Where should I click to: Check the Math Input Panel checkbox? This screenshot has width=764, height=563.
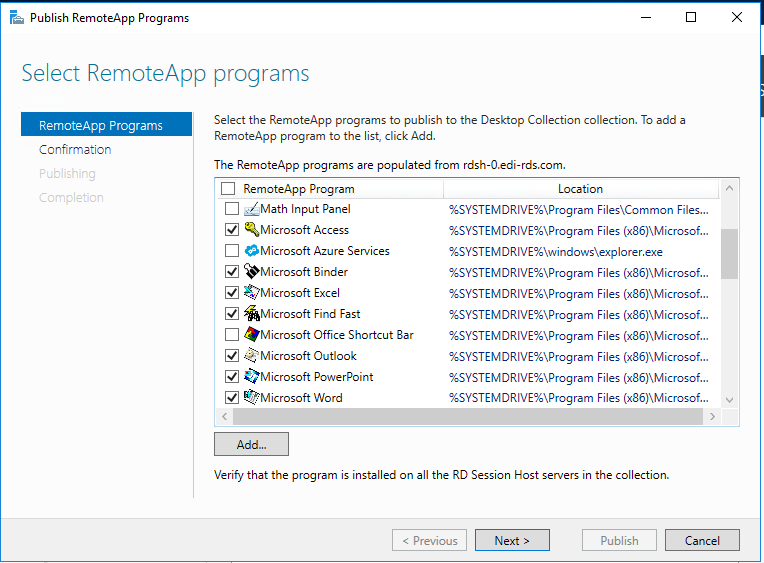pyautogui.click(x=232, y=209)
